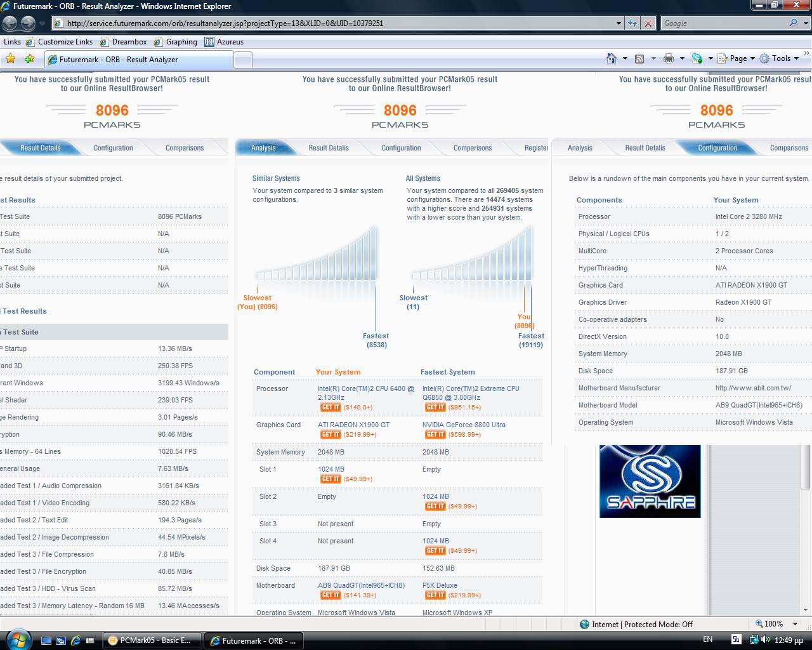Select the 3199.43 Windows/s result value
Screen dimensions: 812x650
click(188, 383)
